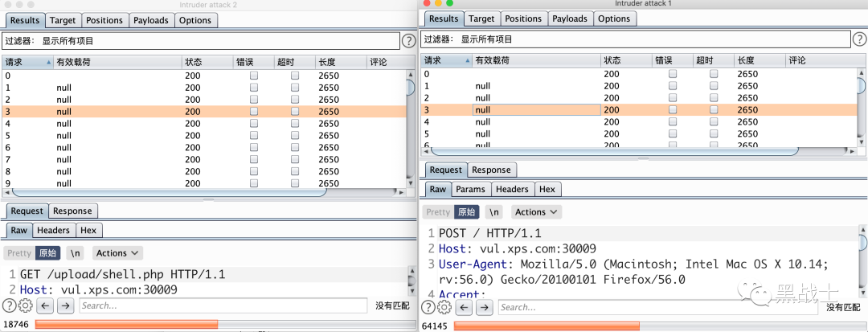Toggle timeout checkbox for request 1 in attack 2
868x332 pixels.
pos(295,88)
